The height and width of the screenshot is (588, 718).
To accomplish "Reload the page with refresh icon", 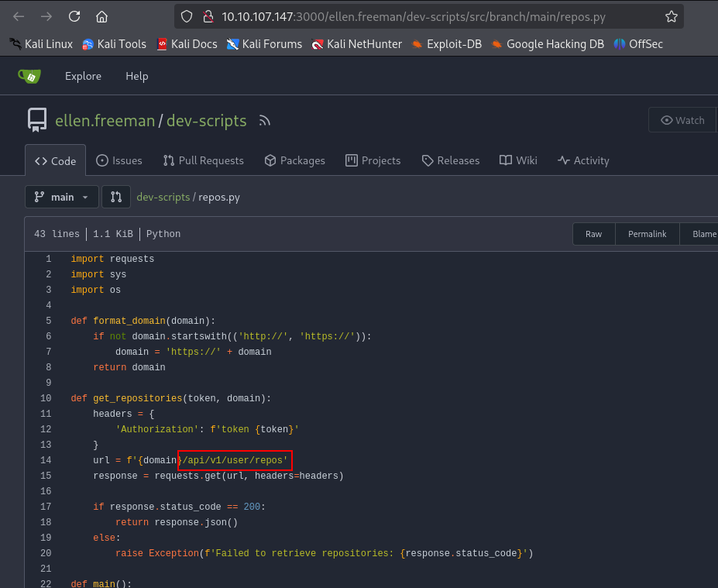I will click(x=74, y=17).
